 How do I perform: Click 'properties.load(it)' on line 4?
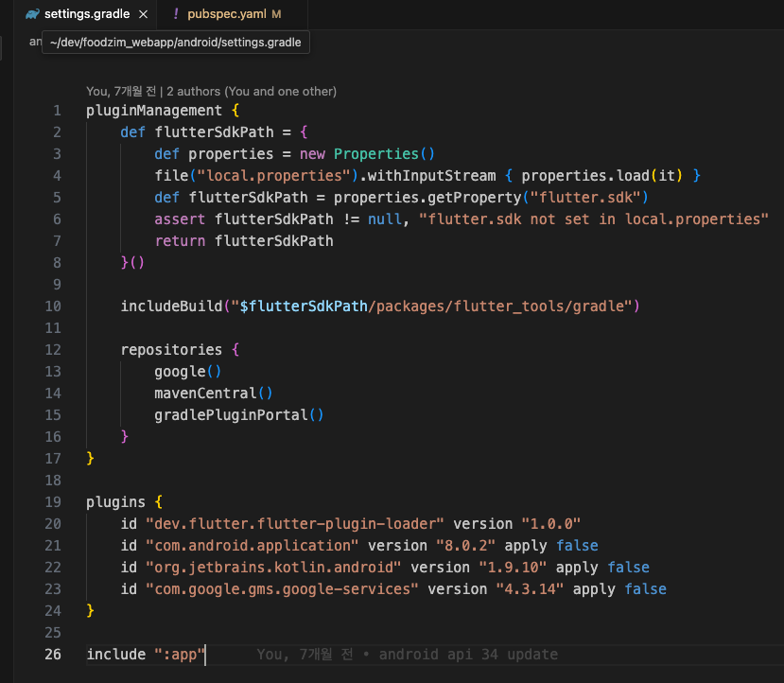(601, 176)
